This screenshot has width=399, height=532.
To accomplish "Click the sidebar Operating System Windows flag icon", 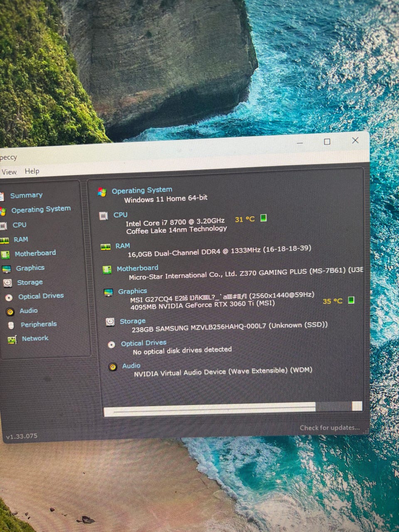I will (3, 212).
